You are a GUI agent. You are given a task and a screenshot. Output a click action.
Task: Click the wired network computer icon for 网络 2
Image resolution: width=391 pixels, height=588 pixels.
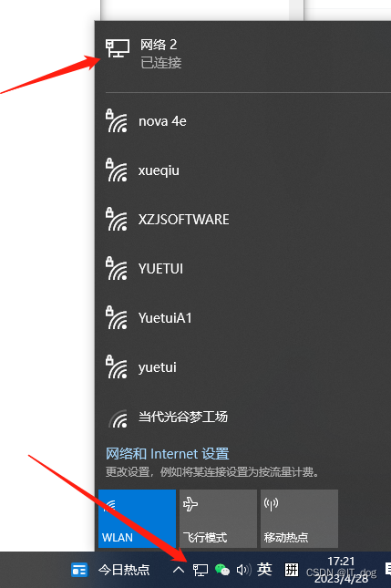118,48
